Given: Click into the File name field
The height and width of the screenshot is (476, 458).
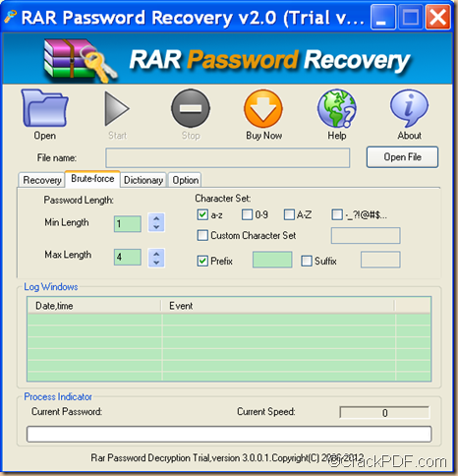Looking at the screenshot, I should [x=228, y=157].
